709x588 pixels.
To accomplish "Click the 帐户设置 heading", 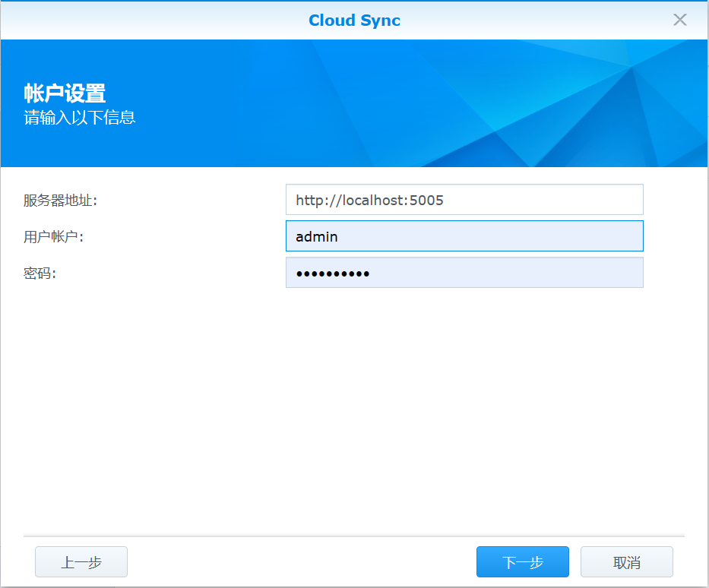I will 65,94.
